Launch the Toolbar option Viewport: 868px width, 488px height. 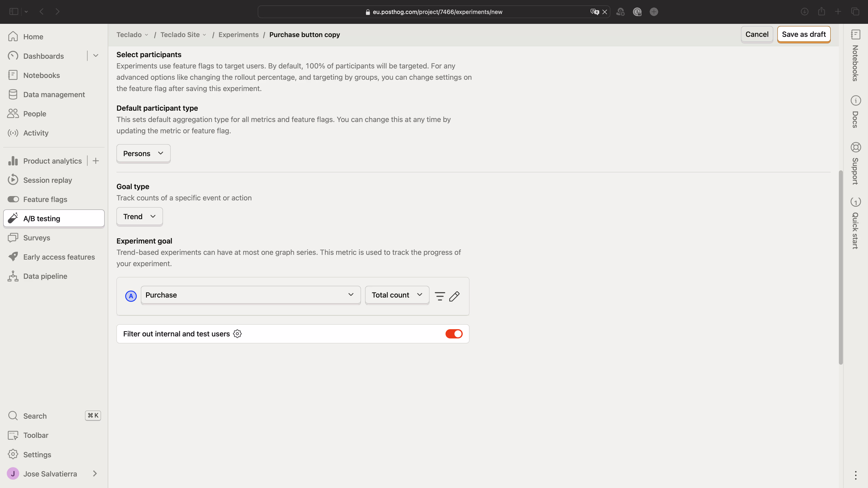54,435
